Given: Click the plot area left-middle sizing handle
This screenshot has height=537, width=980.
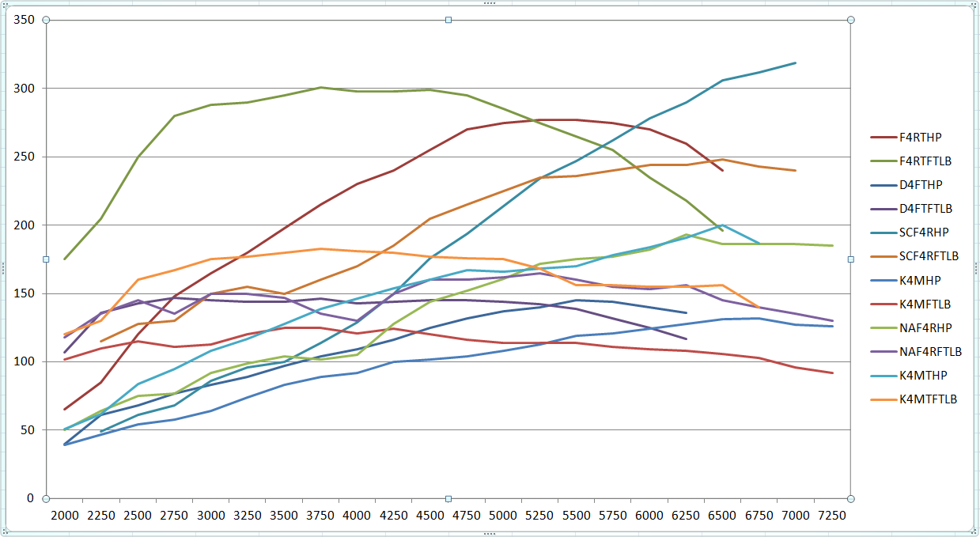Looking at the screenshot, I should 46,259.
